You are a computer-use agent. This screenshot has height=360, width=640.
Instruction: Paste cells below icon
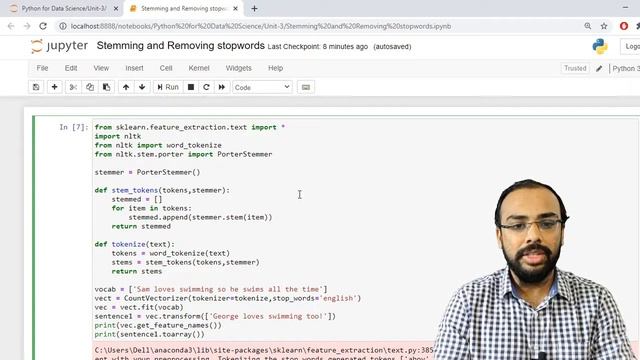[x=107, y=87]
